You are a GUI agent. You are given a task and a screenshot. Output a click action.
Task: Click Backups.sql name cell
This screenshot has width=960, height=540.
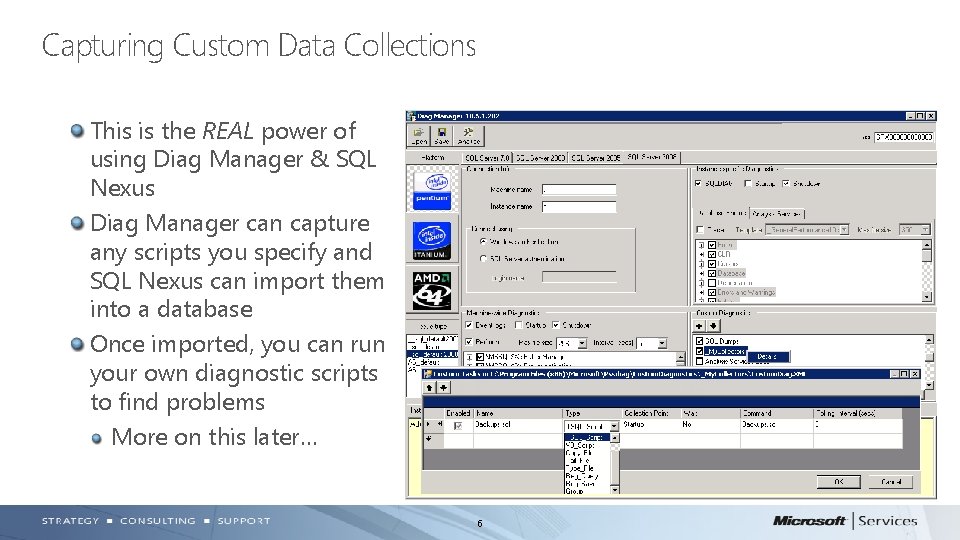[518, 425]
